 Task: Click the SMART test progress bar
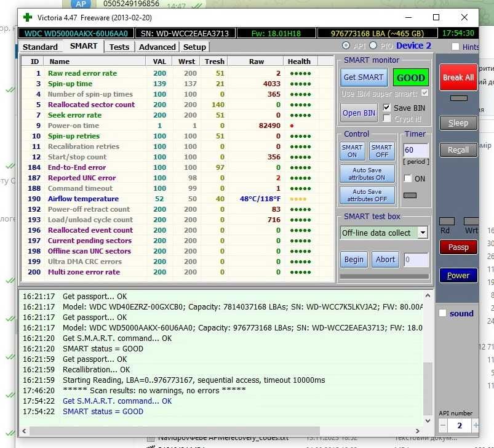[384, 276]
